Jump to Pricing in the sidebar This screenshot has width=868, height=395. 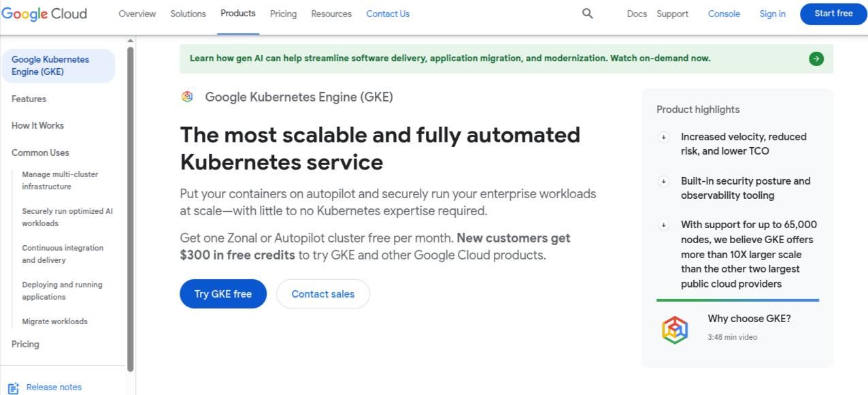tap(25, 344)
